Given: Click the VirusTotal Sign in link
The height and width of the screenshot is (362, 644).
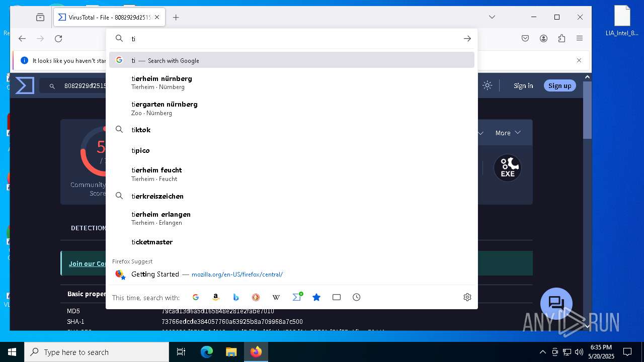Looking at the screenshot, I should pos(523,85).
